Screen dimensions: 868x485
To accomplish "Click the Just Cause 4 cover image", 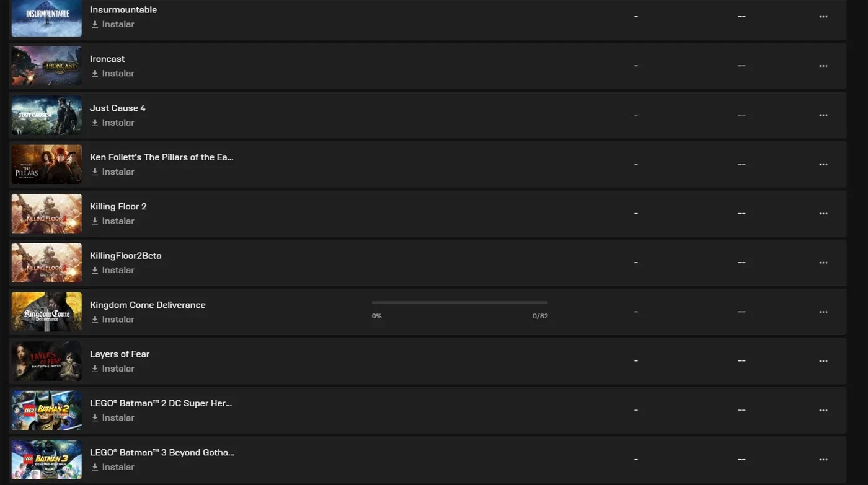I will [x=46, y=115].
